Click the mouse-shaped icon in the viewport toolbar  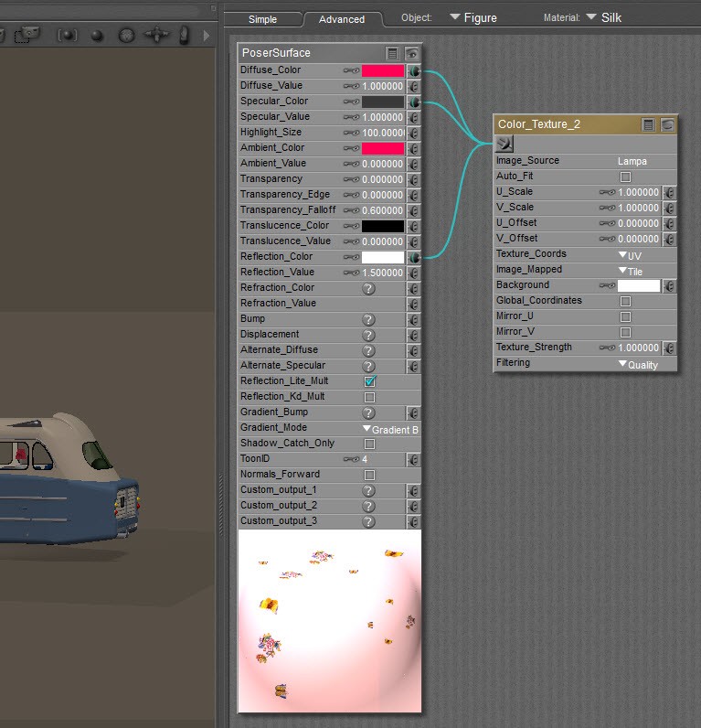tap(185, 36)
